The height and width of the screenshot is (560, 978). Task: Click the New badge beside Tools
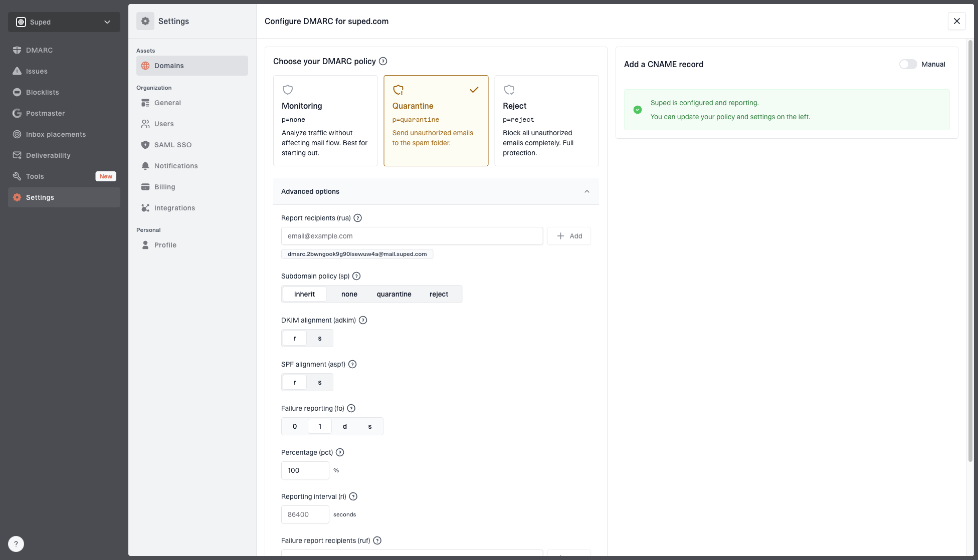point(106,176)
